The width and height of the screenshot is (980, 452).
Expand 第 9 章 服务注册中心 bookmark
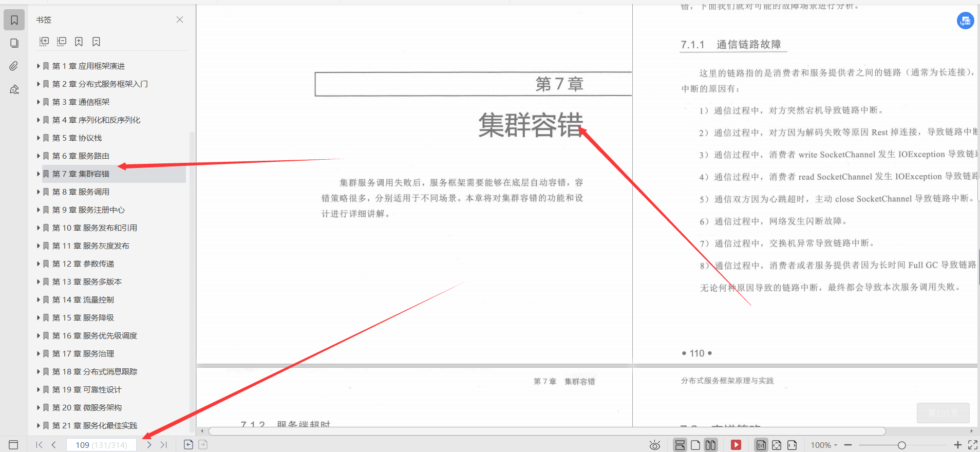point(39,210)
